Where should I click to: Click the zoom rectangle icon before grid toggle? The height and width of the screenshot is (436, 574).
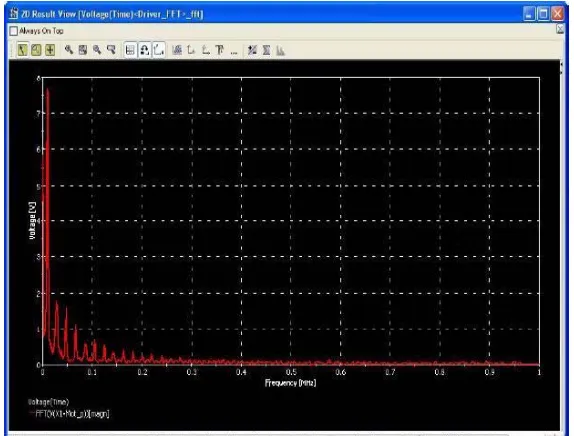click(x=111, y=50)
